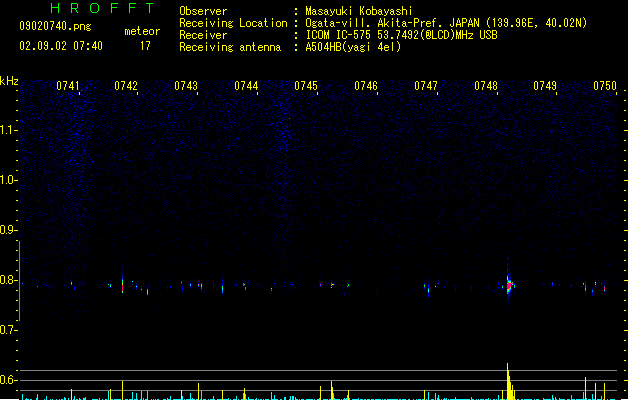Image resolution: width=629 pixels, height=400 pixels.
Task: Click the 0.7 kHz axis label
Action: [8, 330]
